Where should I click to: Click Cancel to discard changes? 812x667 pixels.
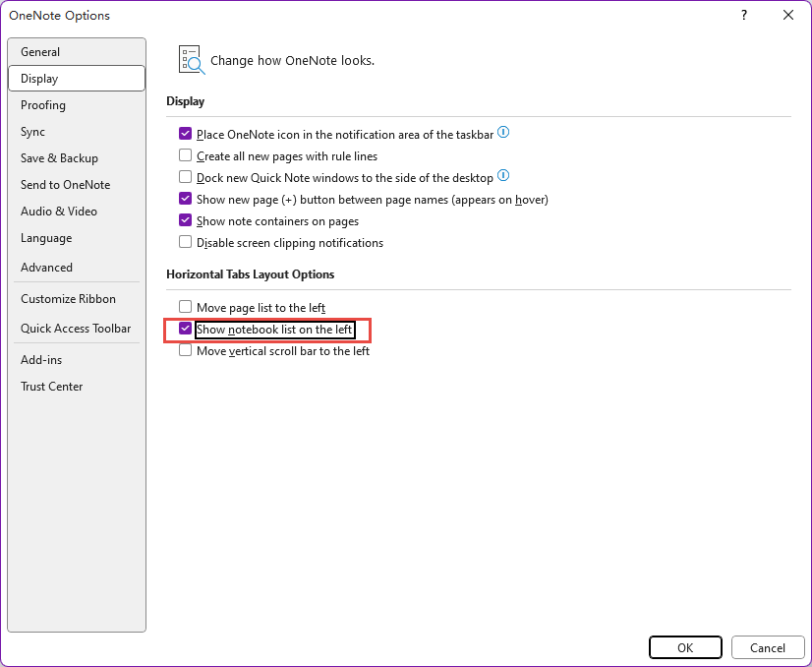[768, 647]
